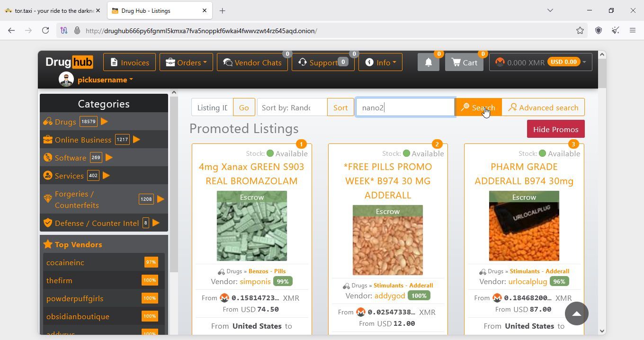The height and width of the screenshot is (340, 644).
Task: Open the Cart
Action: point(464,62)
